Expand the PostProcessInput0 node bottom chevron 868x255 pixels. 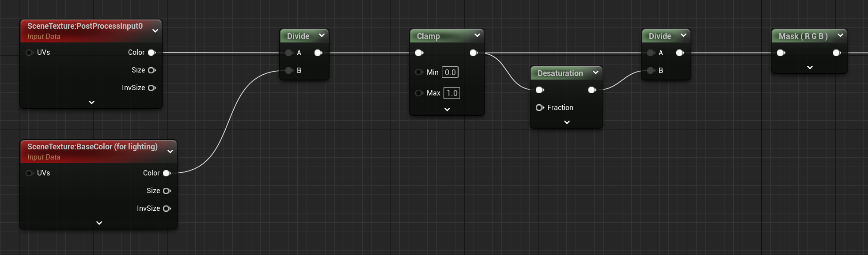[x=91, y=103]
